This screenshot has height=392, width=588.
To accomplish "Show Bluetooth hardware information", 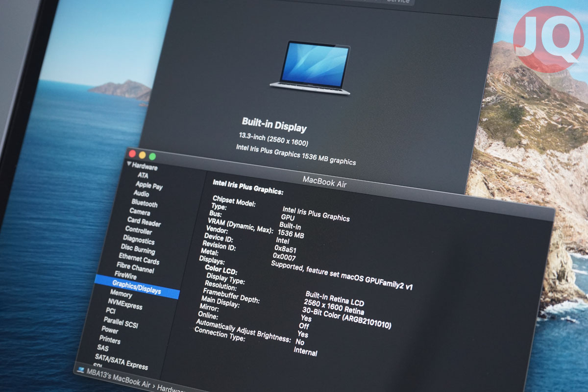I will (x=145, y=203).
